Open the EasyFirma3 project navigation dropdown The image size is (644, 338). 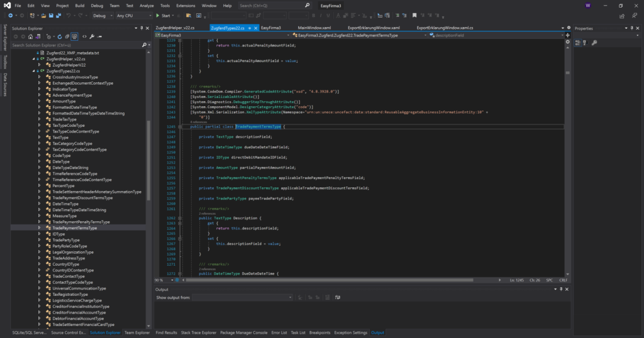[222, 35]
